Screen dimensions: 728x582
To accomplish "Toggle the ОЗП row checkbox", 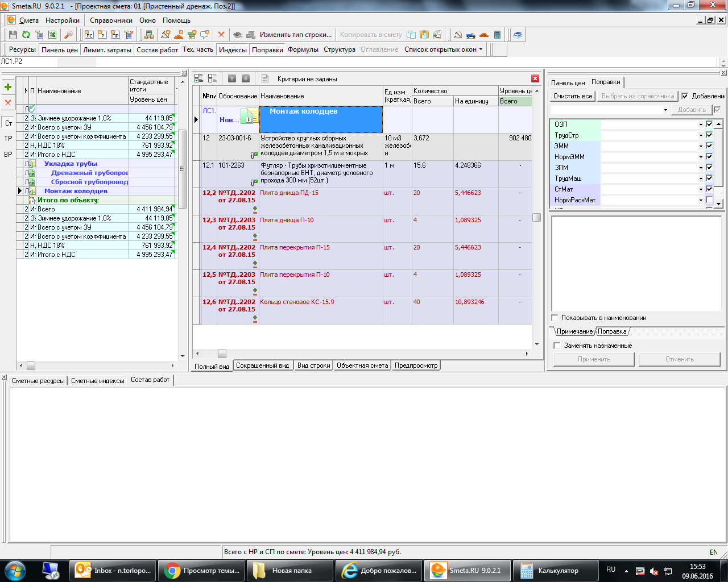I will point(709,124).
